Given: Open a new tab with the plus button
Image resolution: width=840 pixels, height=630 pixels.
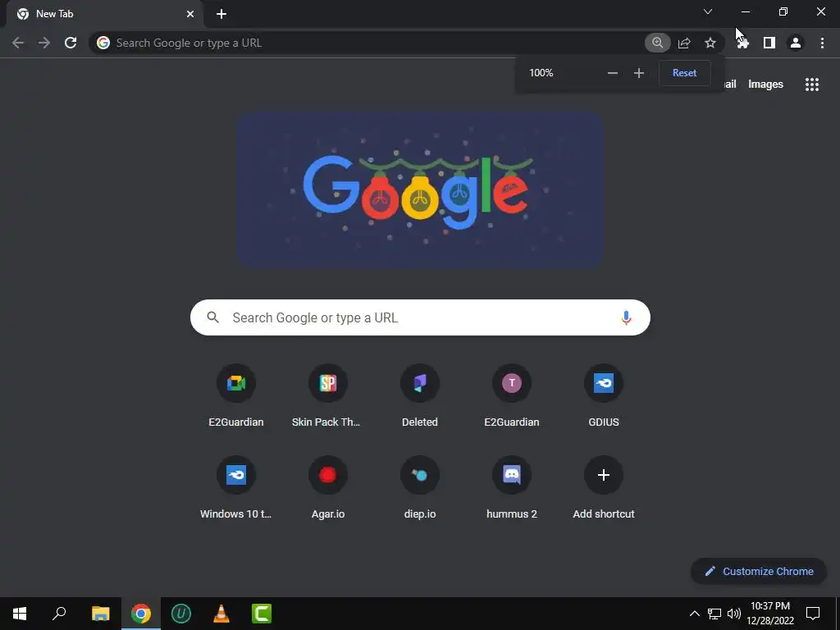Looking at the screenshot, I should tap(221, 14).
